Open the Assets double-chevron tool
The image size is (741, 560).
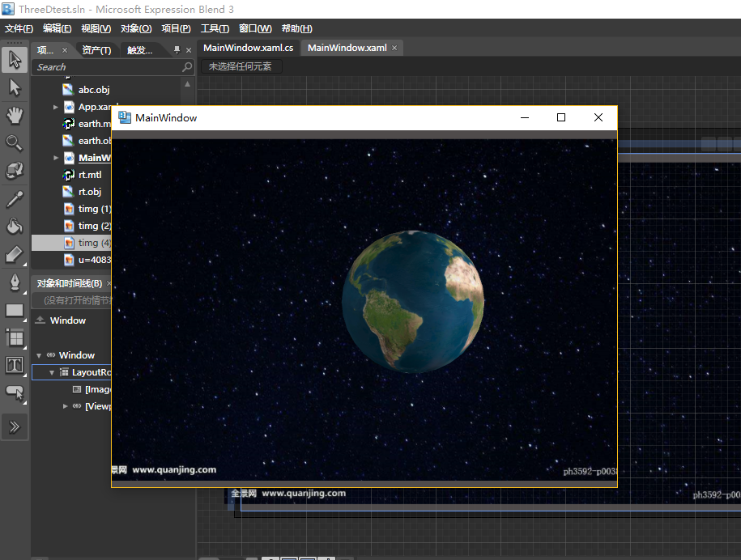(x=15, y=426)
